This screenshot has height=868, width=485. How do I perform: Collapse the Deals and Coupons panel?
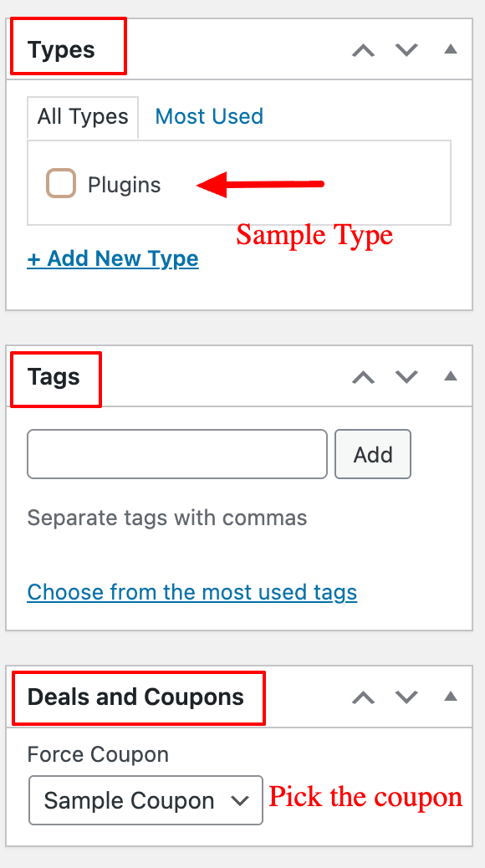click(450, 697)
